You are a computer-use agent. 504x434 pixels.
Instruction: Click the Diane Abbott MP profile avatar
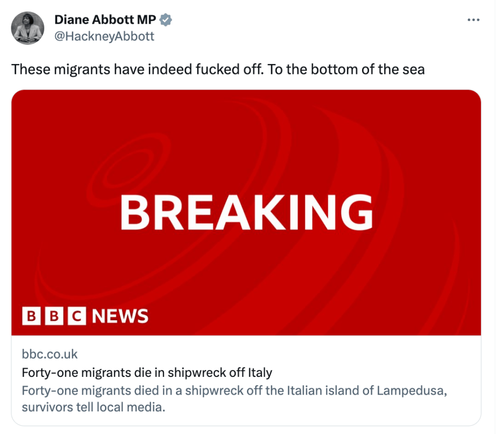[28, 28]
